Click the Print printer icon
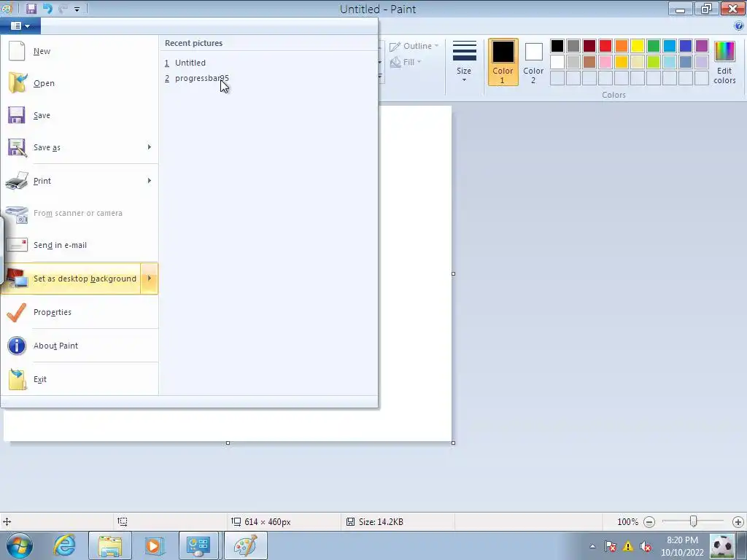This screenshot has width=747, height=560. (17, 181)
